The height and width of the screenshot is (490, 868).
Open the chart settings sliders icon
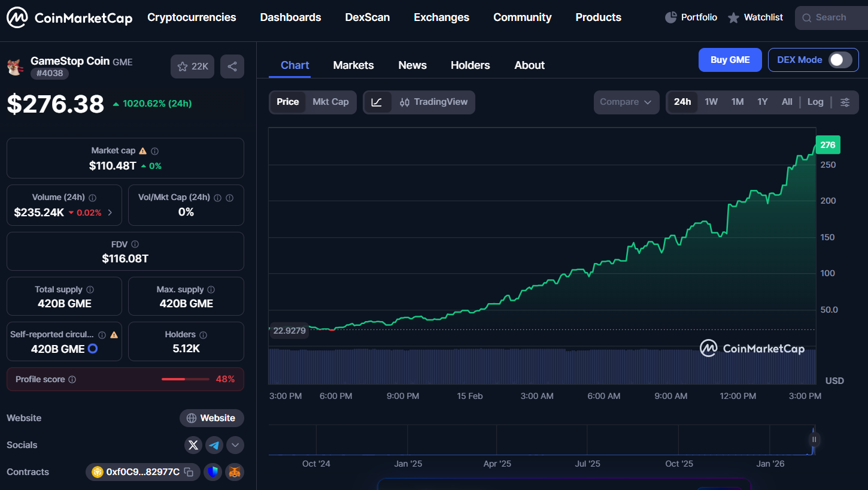pyautogui.click(x=845, y=102)
